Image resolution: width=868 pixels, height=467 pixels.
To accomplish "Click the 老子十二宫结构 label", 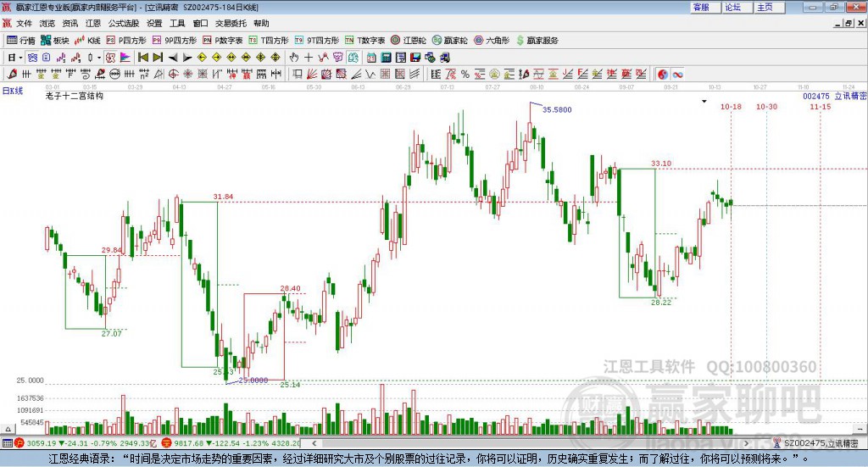I will 75,96.
